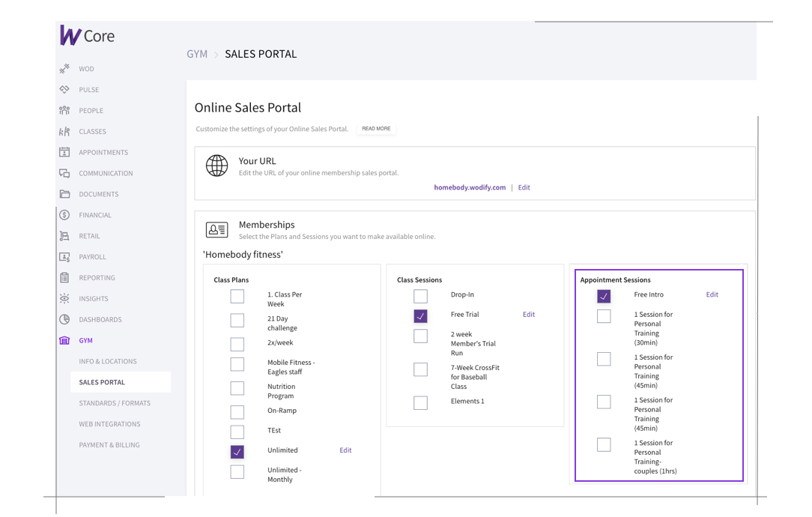Uncheck the Free Intro appointment session

(604, 296)
